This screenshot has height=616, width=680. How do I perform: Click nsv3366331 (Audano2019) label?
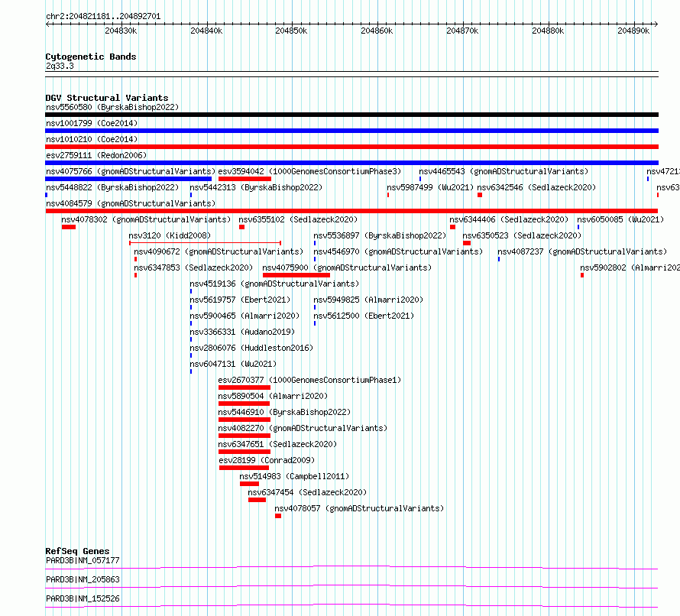point(242,332)
